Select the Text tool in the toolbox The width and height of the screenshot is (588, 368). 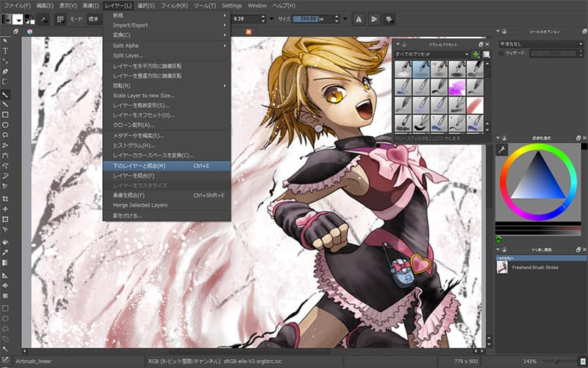pyautogui.click(x=5, y=51)
